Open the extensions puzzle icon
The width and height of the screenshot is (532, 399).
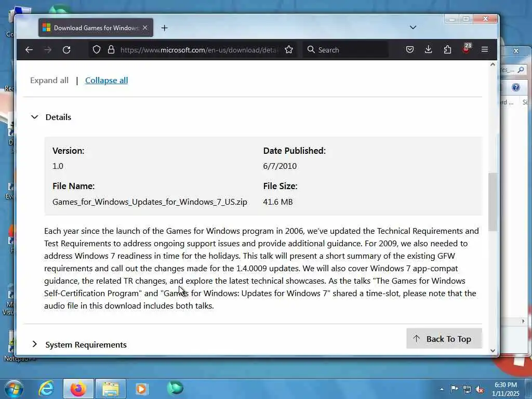(x=447, y=50)
